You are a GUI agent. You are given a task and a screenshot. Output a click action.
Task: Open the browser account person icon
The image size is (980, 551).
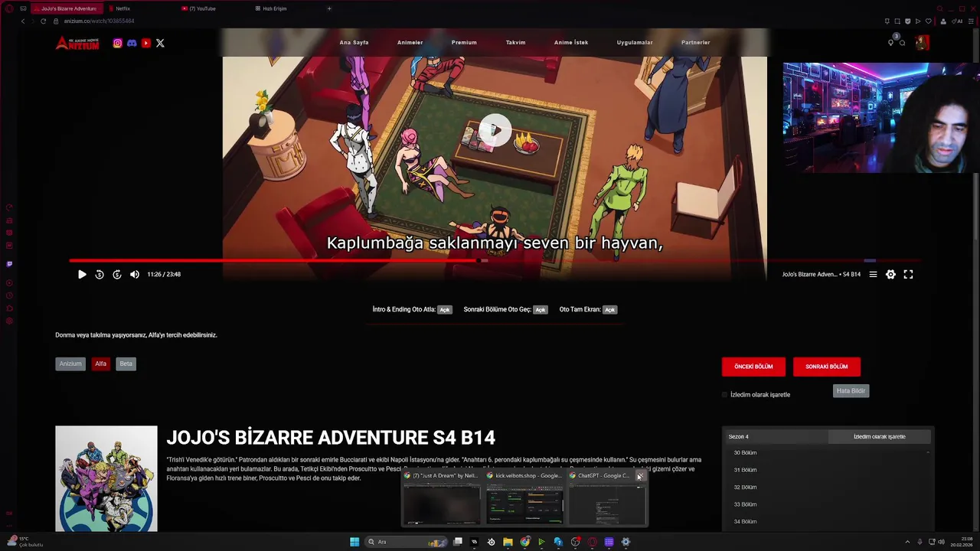click(x=943, y=21)
